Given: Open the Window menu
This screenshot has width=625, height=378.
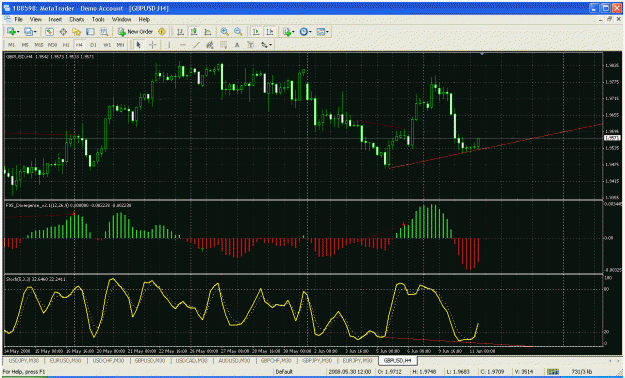Looking at the screenshot, I should (x=121, y=19).
